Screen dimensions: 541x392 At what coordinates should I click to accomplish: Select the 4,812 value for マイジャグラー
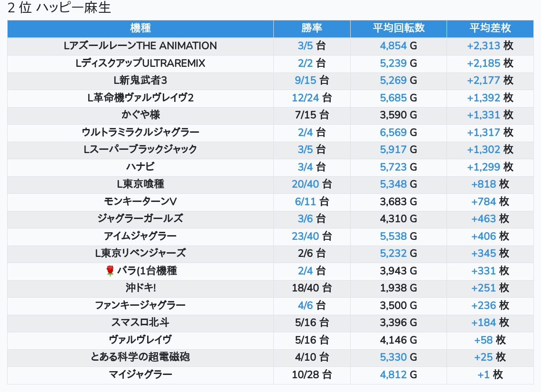click(x=393, y=374)
